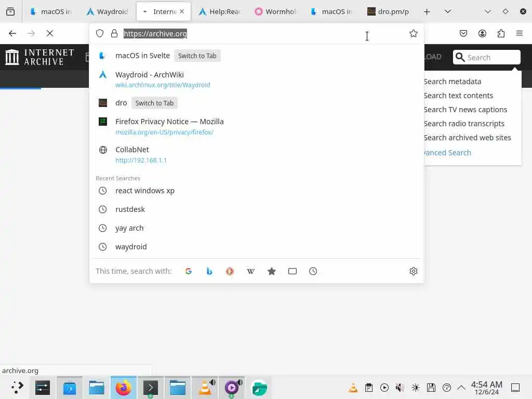The width and height of the screenshot is (532, 399).
Task: Click the Internet Archive logo
Action: click(39, 57)
